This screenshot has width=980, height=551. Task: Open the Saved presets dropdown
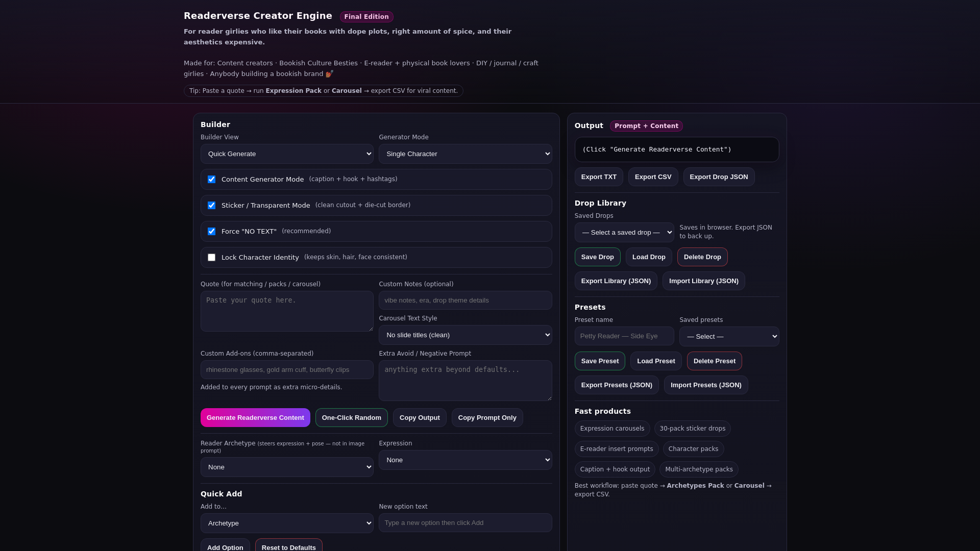729,337
